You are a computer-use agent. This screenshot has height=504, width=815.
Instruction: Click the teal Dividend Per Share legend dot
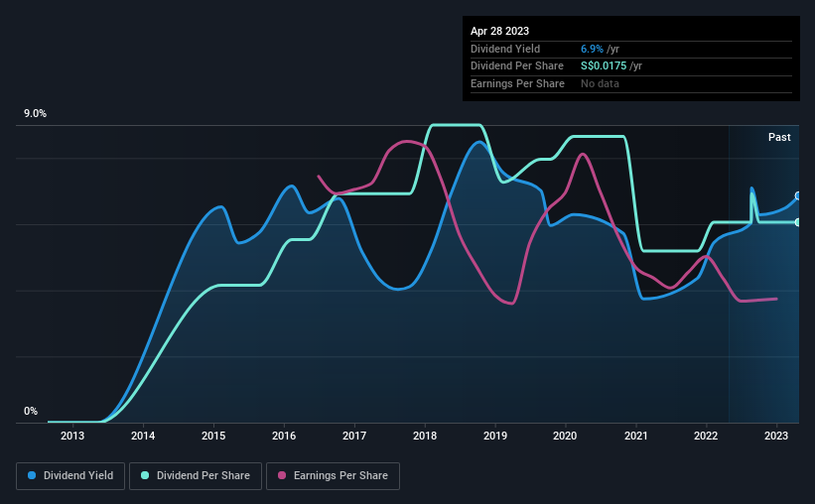145,475
